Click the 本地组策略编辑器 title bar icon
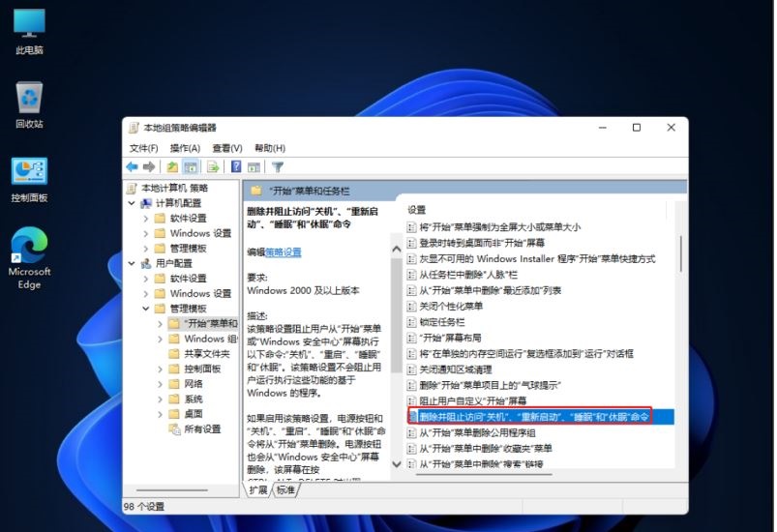Viewport: 777px width, 532px height. [x=134, y=128]
